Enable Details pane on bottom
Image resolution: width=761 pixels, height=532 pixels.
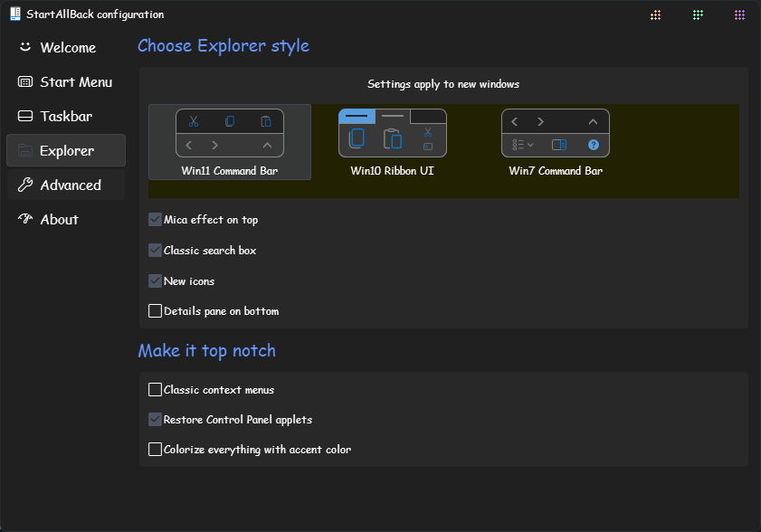155,311
